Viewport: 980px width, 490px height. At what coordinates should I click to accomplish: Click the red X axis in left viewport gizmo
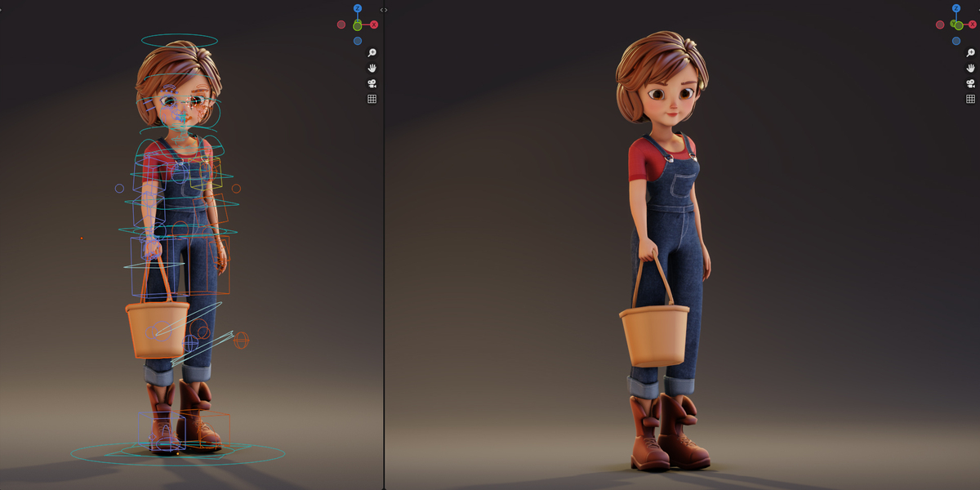(x=374, y=24)
